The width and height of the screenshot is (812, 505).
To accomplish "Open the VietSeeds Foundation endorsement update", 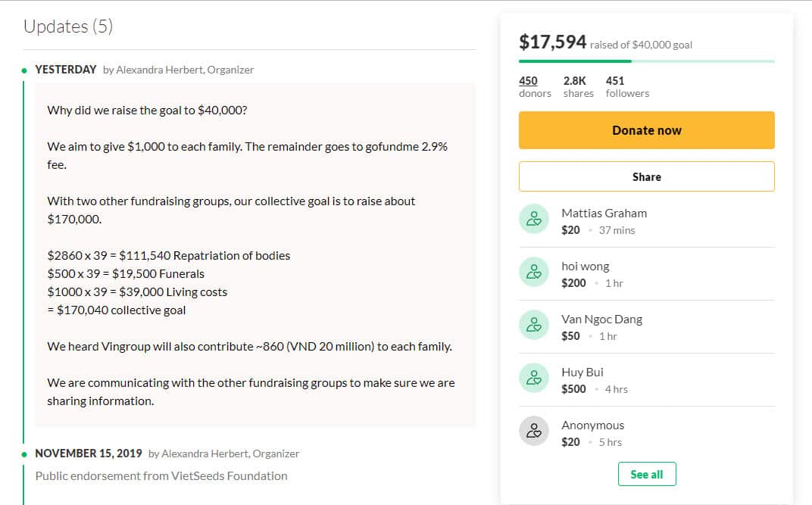I will 161,475.
